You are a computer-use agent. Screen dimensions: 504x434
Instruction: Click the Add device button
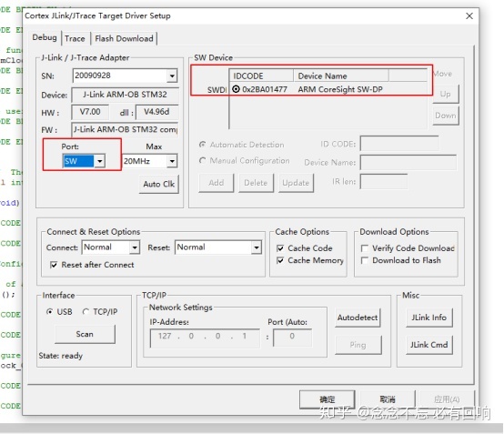(216, 183)
